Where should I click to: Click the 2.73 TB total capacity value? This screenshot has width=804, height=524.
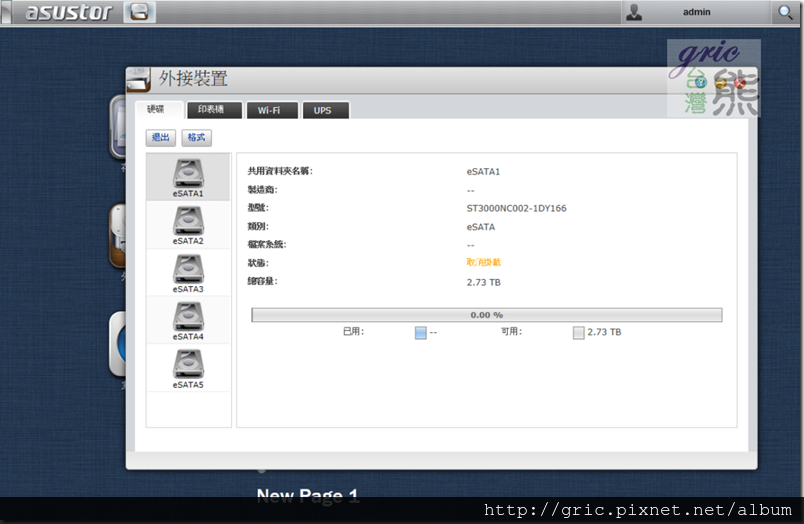pyautogui.click(x=484, y=283)
